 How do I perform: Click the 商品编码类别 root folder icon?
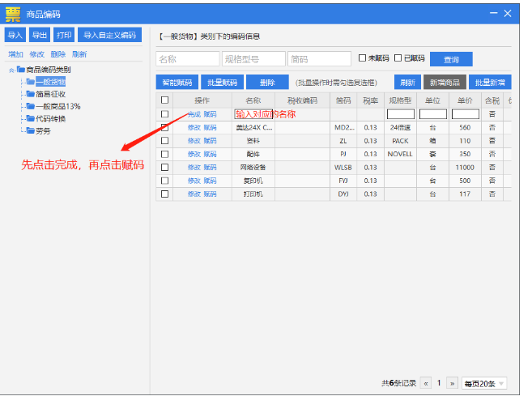coord(20,70)
